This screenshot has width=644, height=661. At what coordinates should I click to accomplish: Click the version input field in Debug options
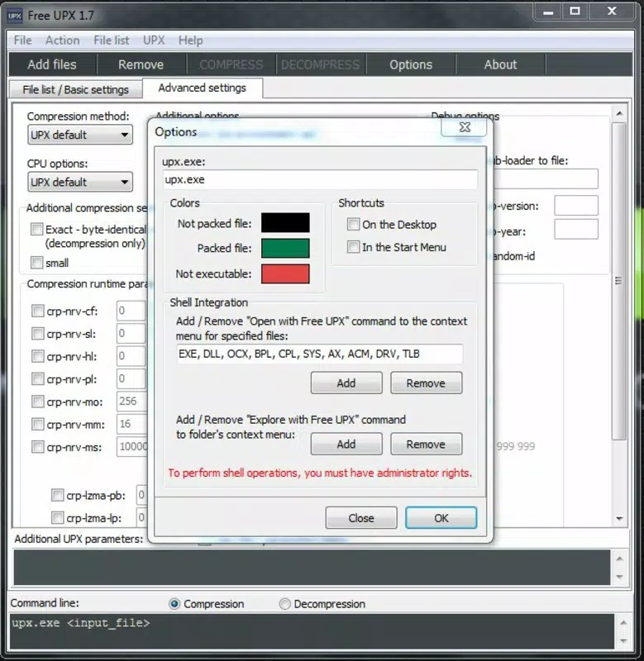pyautogui.click(x=576, y=206)
